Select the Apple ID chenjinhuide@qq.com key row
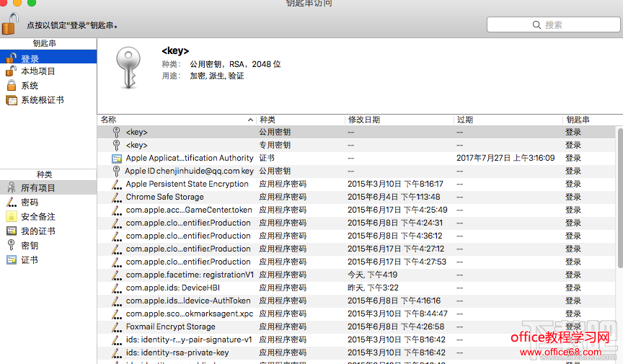623x364 pixels. pos(189,171)
